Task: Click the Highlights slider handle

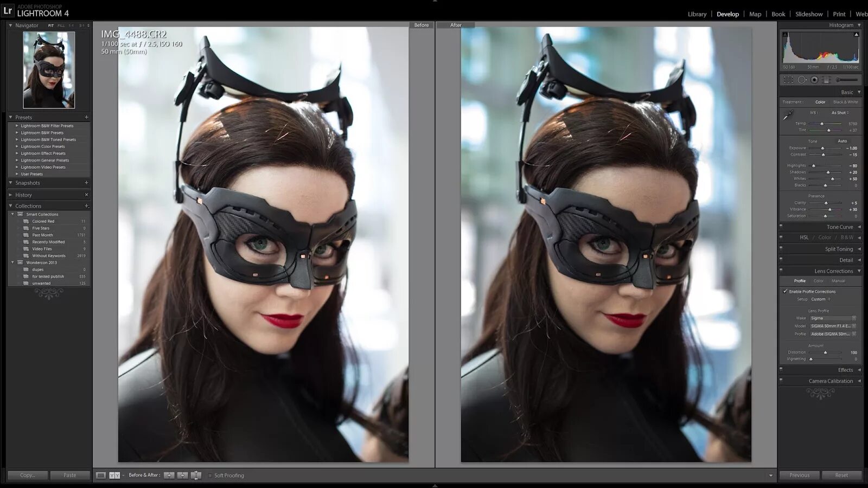Action: 813,165
